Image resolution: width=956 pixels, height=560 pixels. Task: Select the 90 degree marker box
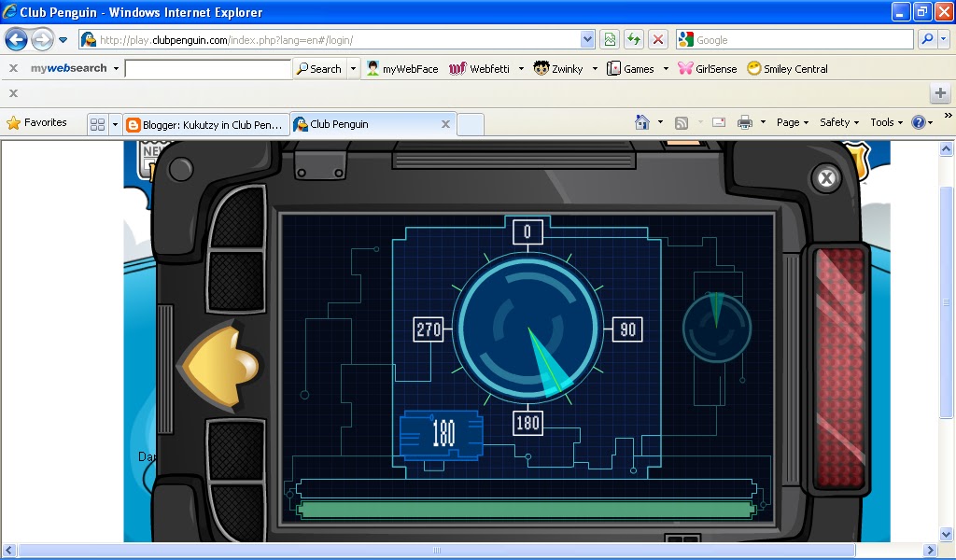[627, 329]
